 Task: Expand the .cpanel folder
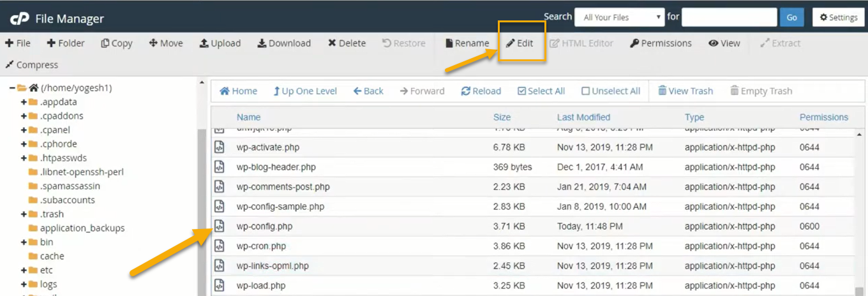pos(24,130)
